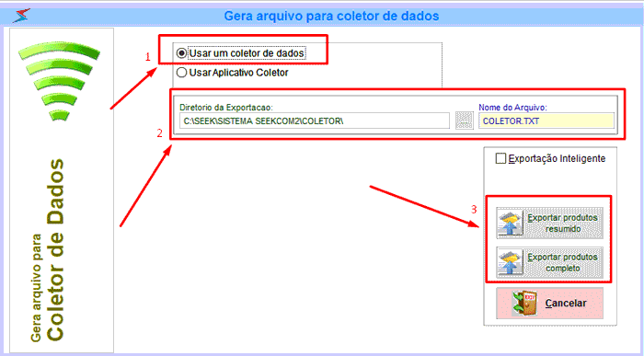Click the green wireless signal icon
The width and height of the screenshot is (644, 356).
click(x=59, y=80)
